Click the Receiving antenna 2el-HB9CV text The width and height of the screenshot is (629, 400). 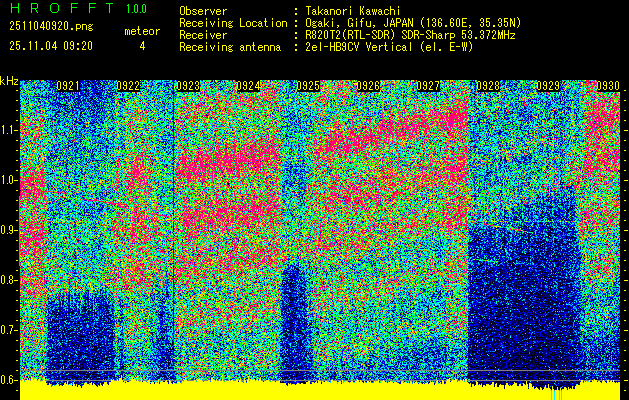[x=389, y=47]
